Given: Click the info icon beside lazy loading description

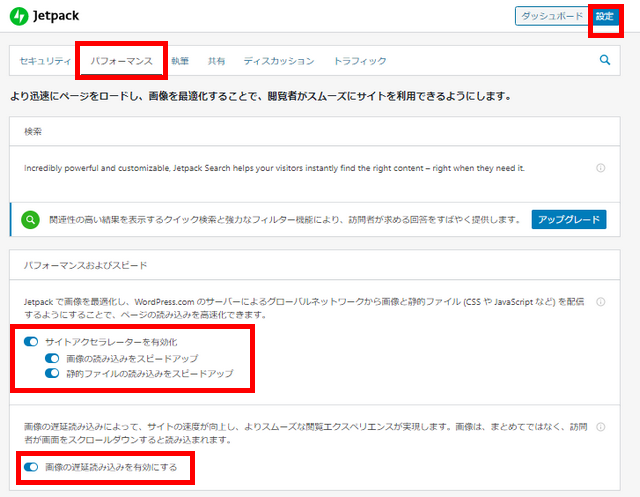Looking at the screenshot, I should [600, 427].
